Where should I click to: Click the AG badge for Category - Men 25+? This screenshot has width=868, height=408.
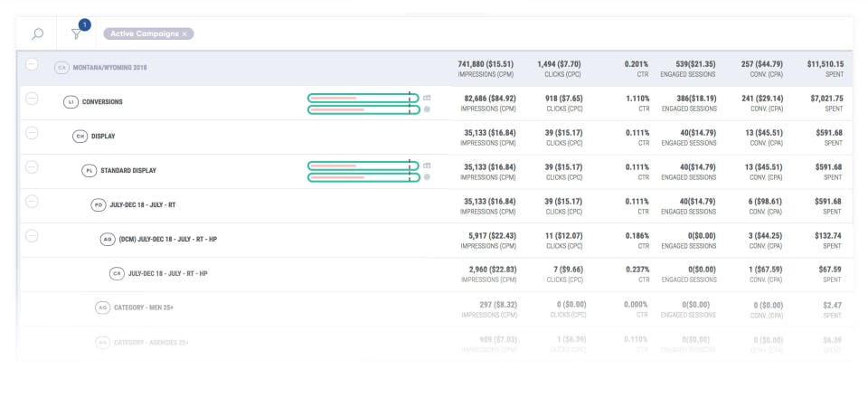(102, 308)
